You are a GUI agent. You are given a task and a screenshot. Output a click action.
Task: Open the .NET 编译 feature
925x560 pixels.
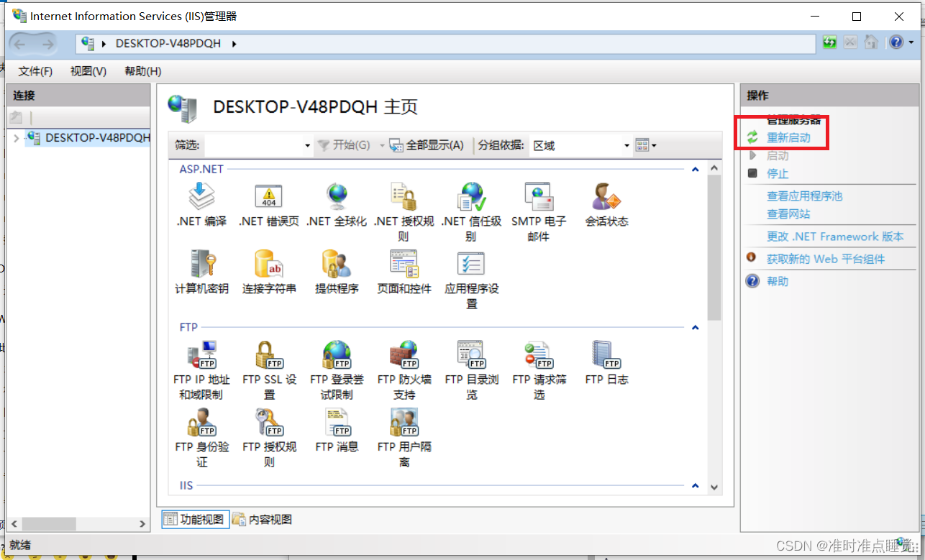click(201, 203)
